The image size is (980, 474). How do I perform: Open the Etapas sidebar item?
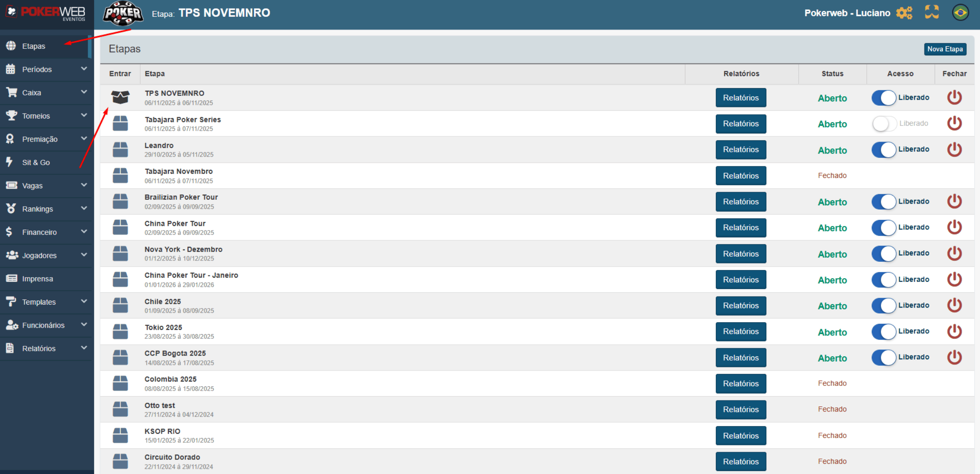coord(34,46)
